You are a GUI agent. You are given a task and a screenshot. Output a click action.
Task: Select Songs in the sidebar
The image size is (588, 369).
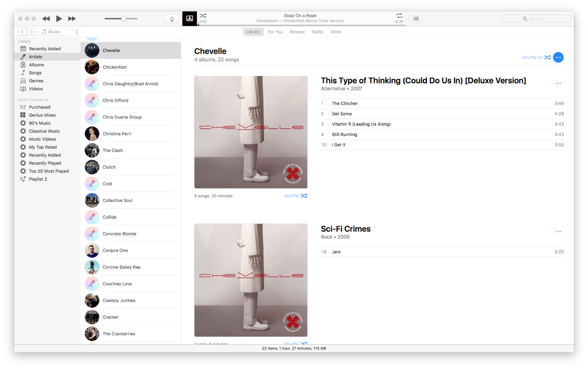tap(47, 73)
